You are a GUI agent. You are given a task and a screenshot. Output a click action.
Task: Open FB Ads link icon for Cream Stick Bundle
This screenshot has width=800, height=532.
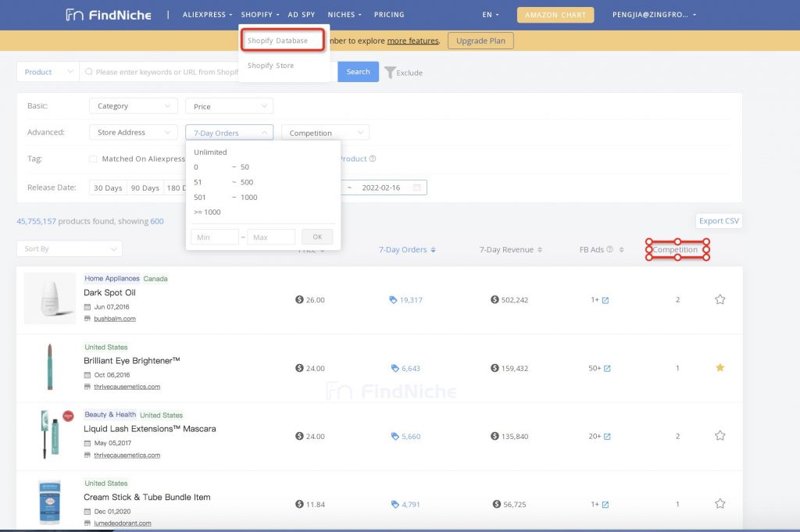605,505
